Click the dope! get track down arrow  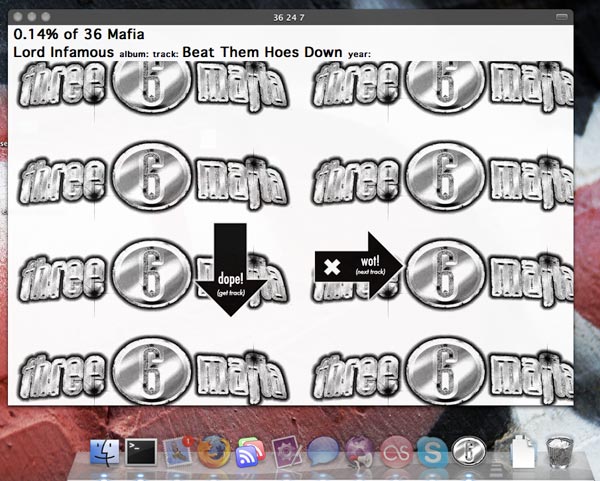[231, 270]
